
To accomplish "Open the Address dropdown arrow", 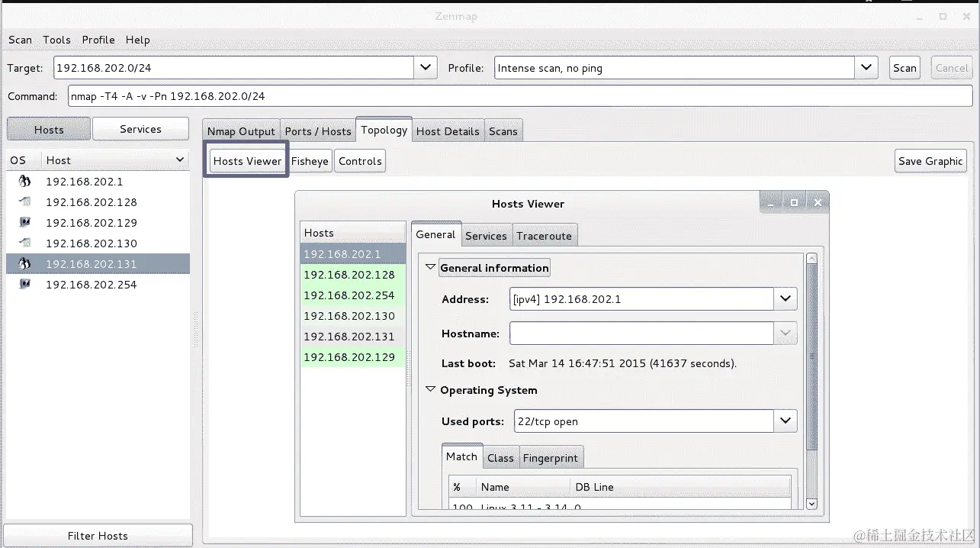I will [x=786, y=299].
